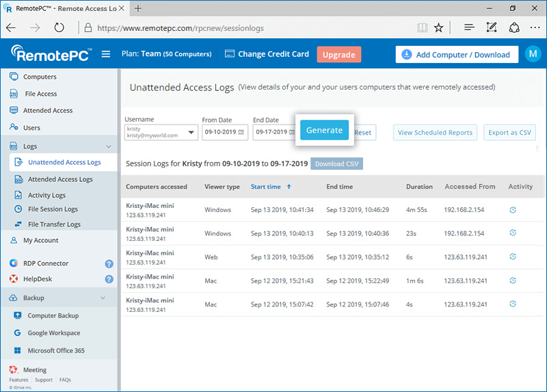Click the user avatar M icon

coord(533,55)
